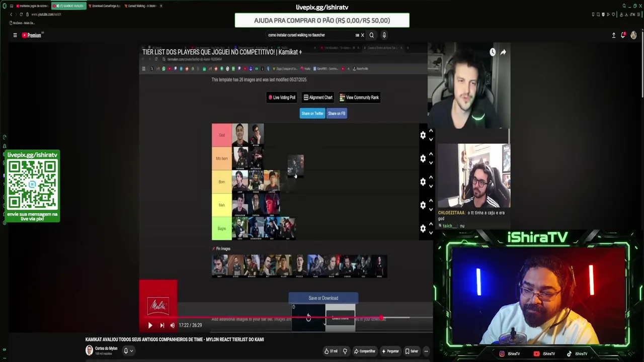Go to YouTube Premium home logo
The image size is (644, 362).
(32, 35)
